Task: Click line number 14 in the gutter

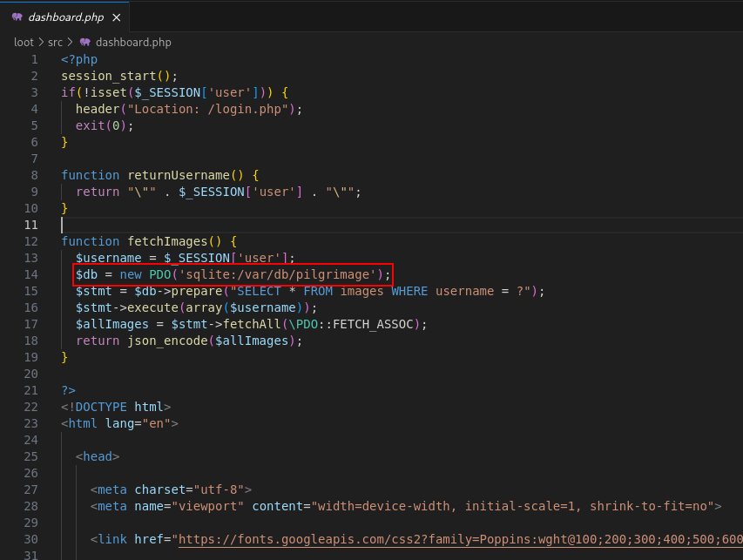Action: coord(30,274)
